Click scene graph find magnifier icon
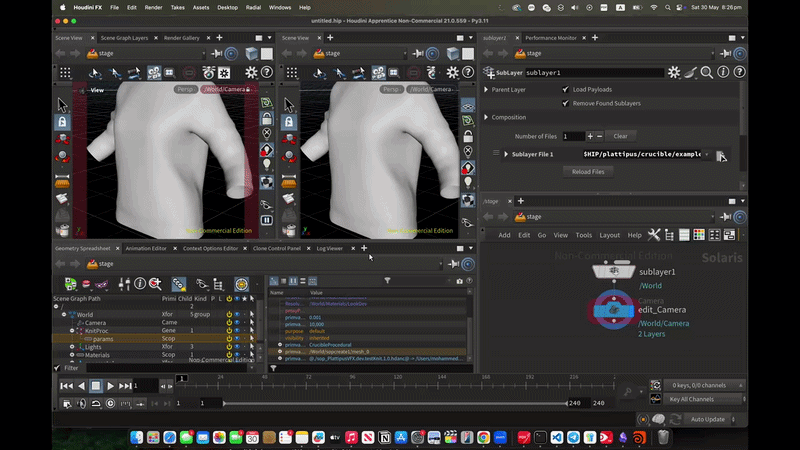Image resolution: width=800 pixels, height=450 pixels. pyautogui.click(x=155, y=284)
